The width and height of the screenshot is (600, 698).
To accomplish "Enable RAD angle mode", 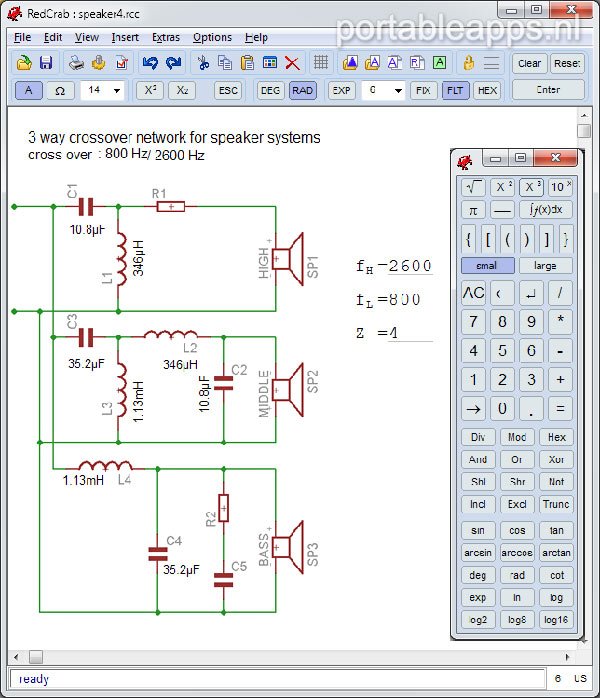I will (302, 90).
